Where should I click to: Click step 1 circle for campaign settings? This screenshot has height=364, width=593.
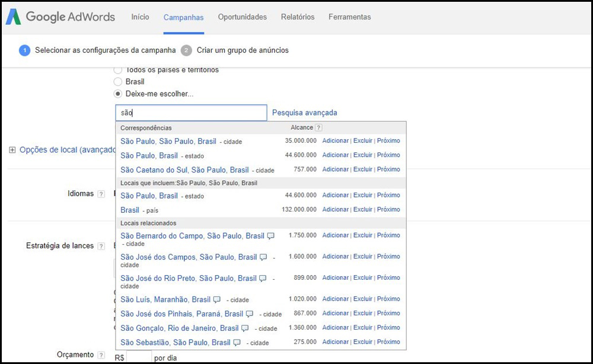point(24,50)
